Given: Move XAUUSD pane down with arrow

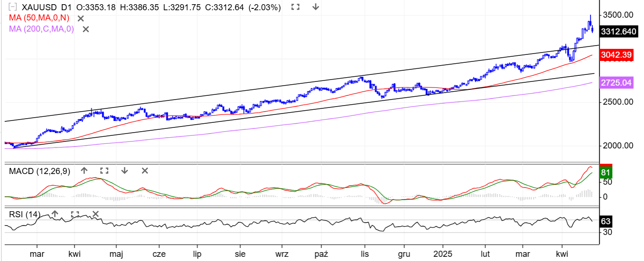Looking at the screenshot, I should [316, 7].
